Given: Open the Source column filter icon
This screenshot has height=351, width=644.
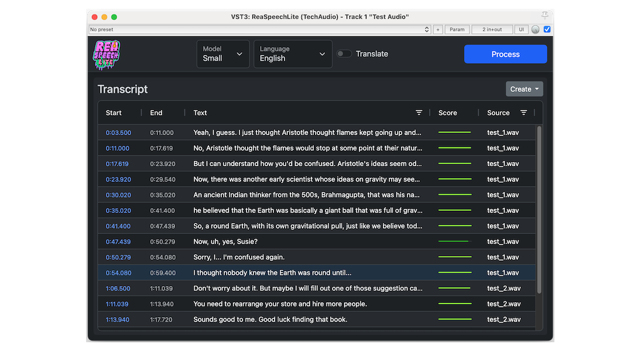Looking at the screenshot, I should (524, 113).
